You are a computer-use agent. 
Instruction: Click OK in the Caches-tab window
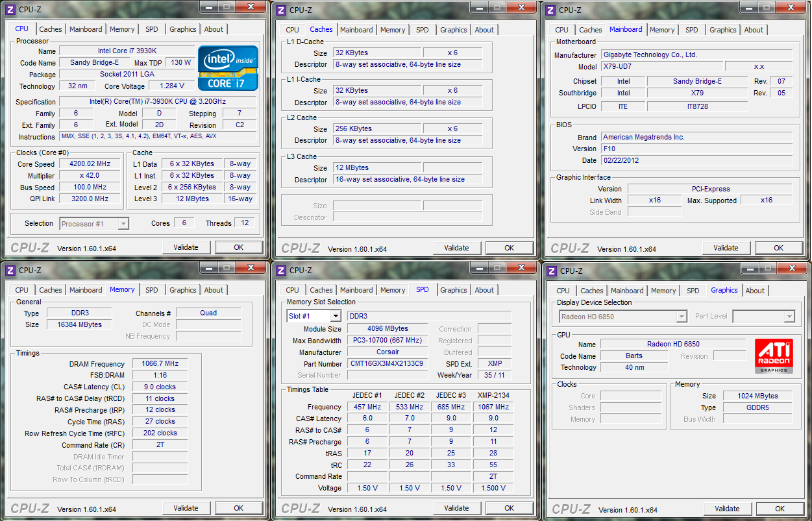coord(510,248)
